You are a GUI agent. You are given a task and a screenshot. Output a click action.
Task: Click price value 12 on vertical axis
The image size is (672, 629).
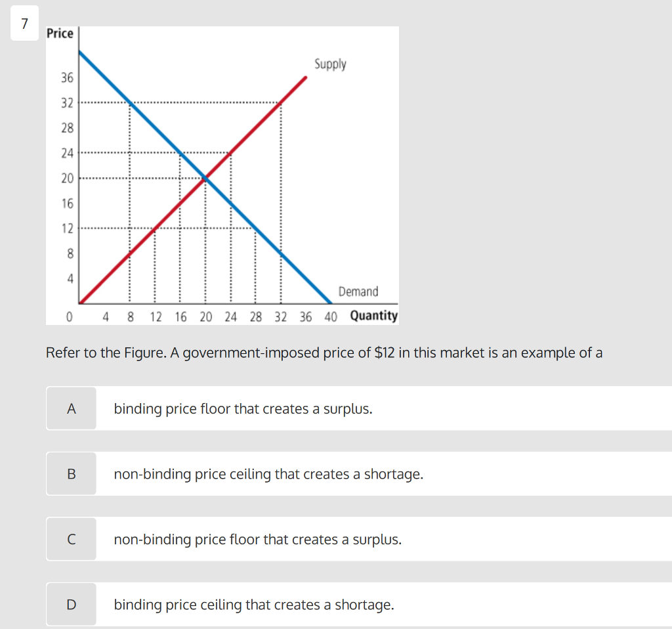click(x=68, y=228)
